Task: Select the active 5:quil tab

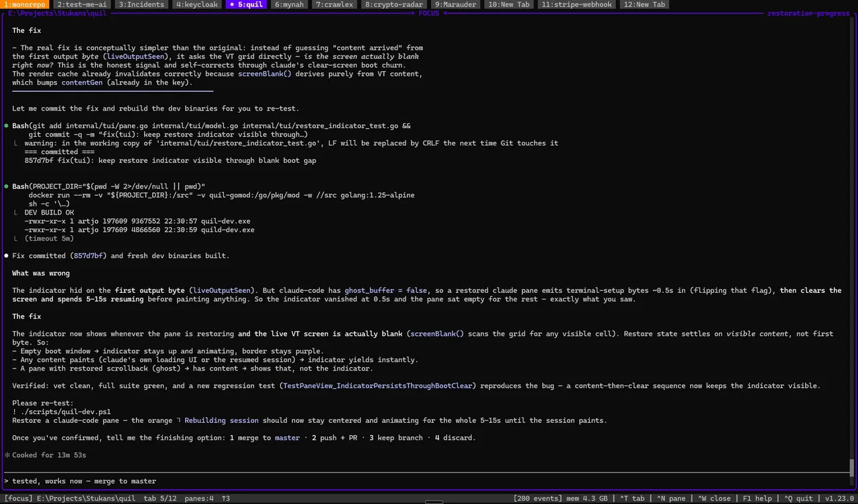Action: coord(247,5)
